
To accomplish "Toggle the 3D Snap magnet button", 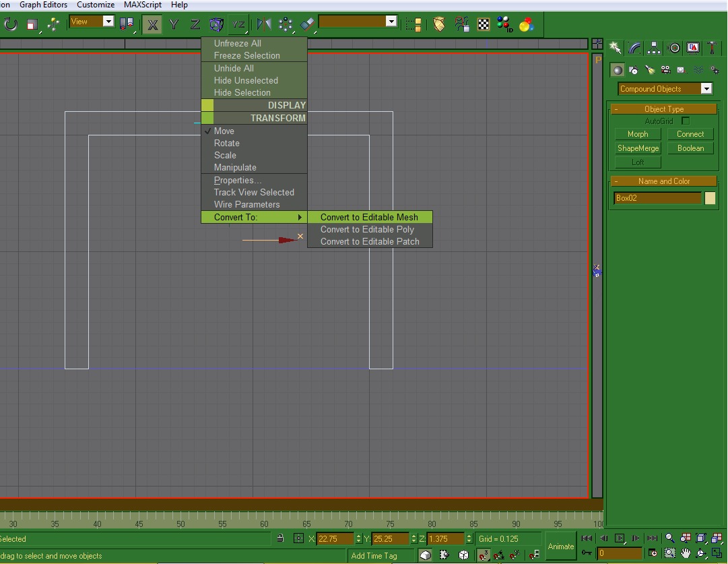I will point(484,555).
